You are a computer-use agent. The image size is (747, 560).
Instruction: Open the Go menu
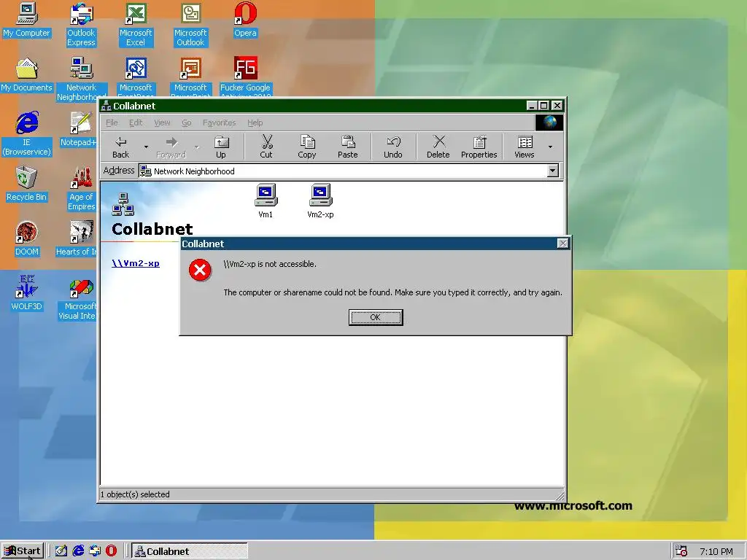tap(186, 122)
